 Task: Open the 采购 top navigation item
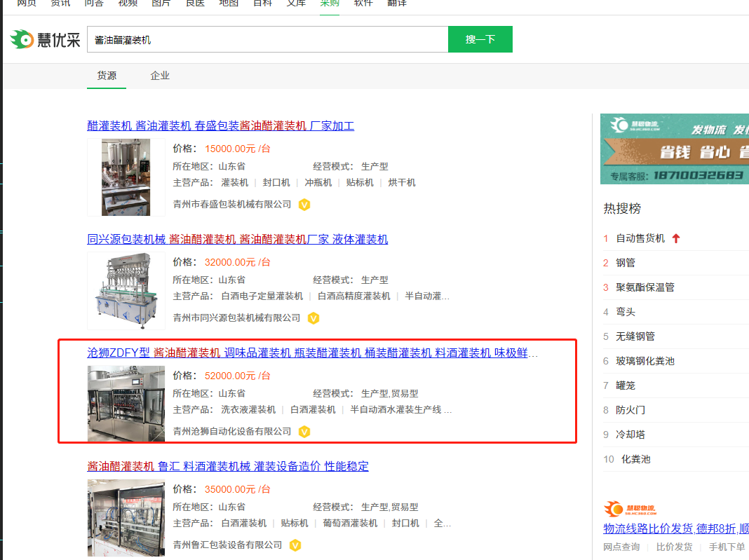click(330, 4)
